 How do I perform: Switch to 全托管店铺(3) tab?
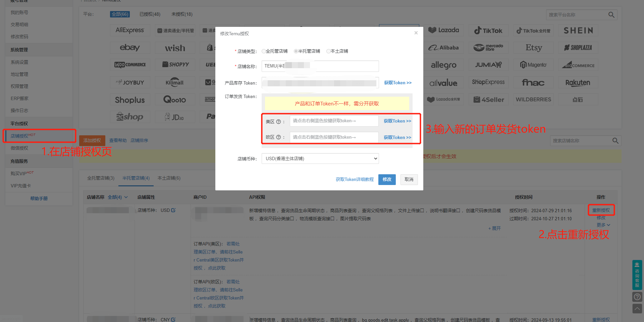[101, 178]
